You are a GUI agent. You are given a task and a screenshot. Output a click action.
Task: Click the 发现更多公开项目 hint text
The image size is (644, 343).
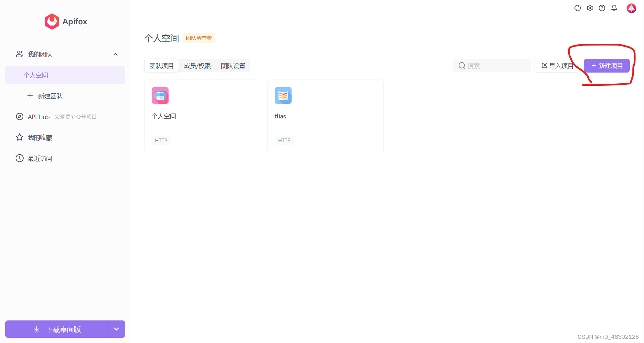(76, 117)
